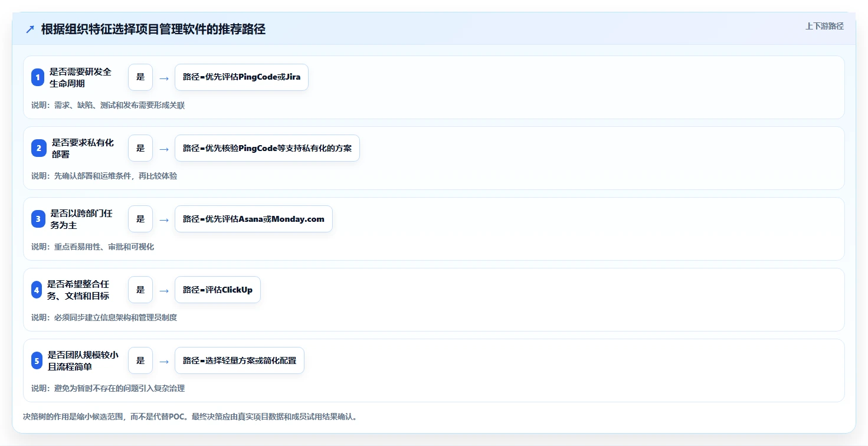Viewport: 868px width, 446px height.
Task: Open the path box 优先核验PingCode等支持私有化的方案
Action: 267,148
